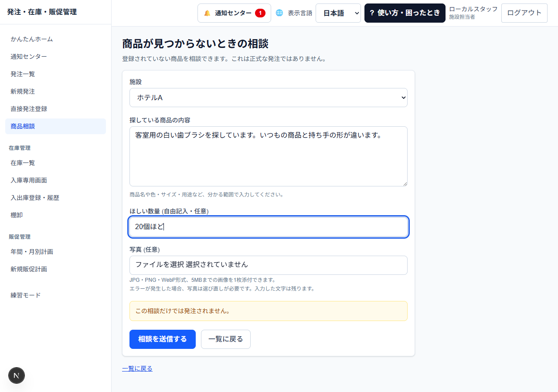Click the textarea resize handle corner
558x392 pixels.
click(x=405, y=183)
